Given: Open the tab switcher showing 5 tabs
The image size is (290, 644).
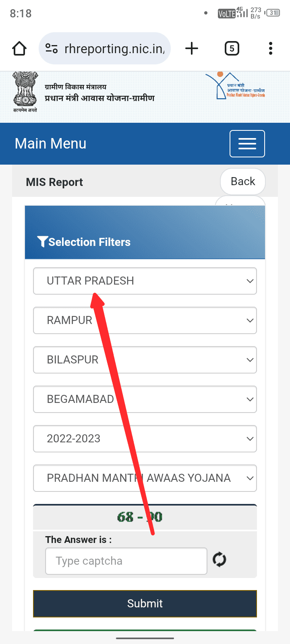Looking at the screenshot, I should pyautogui.click(x=232, y=49).
